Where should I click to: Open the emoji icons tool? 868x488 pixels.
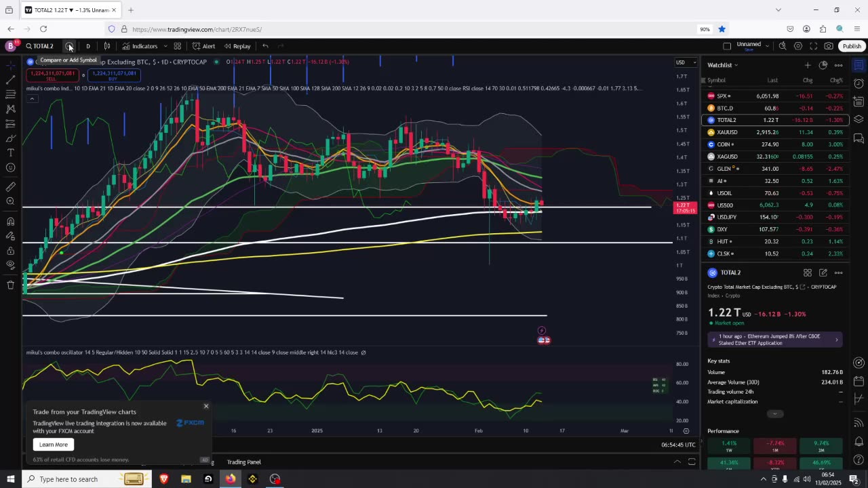10,167
